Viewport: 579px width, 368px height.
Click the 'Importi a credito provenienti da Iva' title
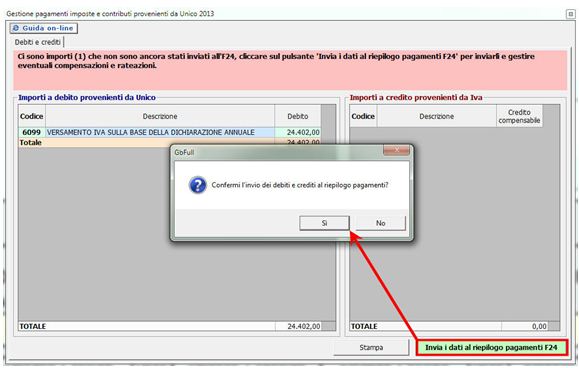[x=416, y=97]
